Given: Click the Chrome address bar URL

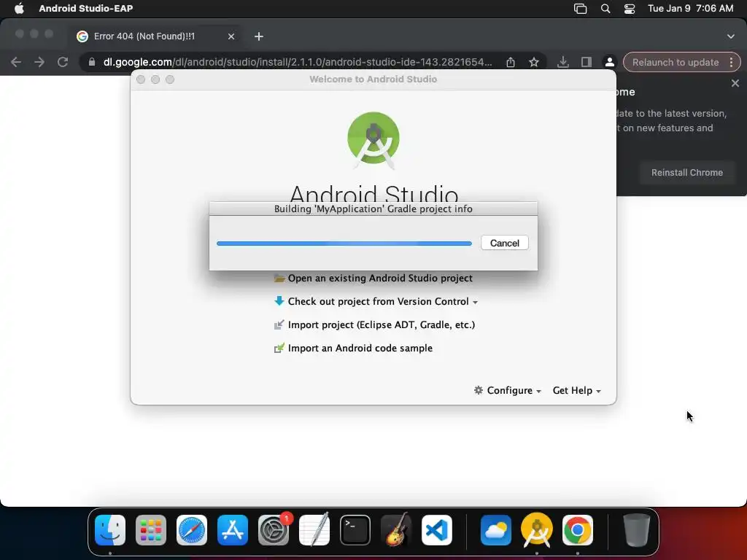Looking at the screenshot, I should pyautogui.click(x=298, y=62).
